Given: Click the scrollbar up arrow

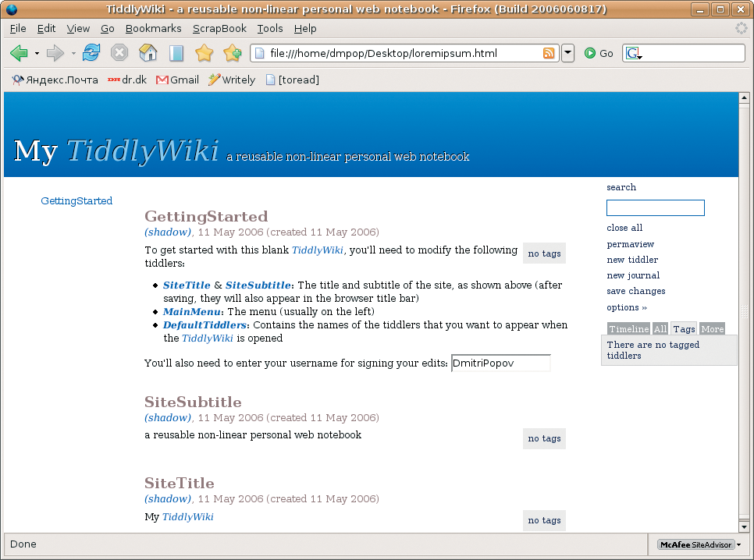Looking at the screenshot, I should 744,98.
